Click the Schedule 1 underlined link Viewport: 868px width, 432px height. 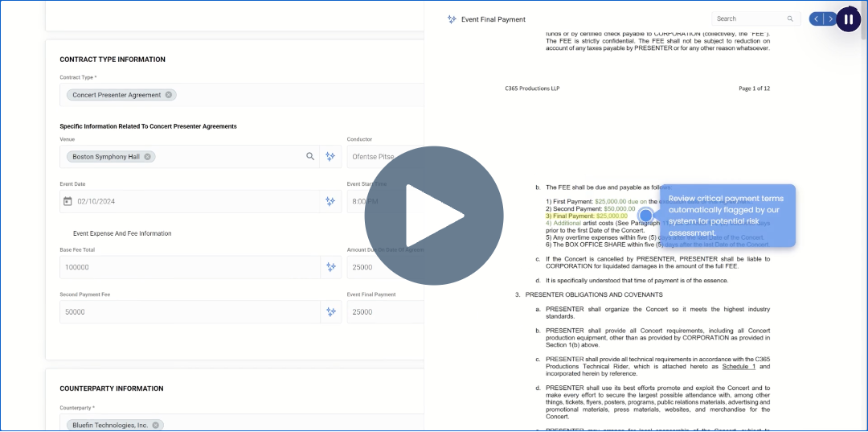[739, 367]
